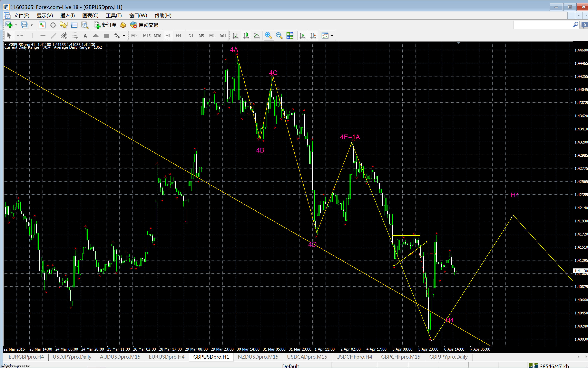Open MetaEditor yellow book icon

123,25
